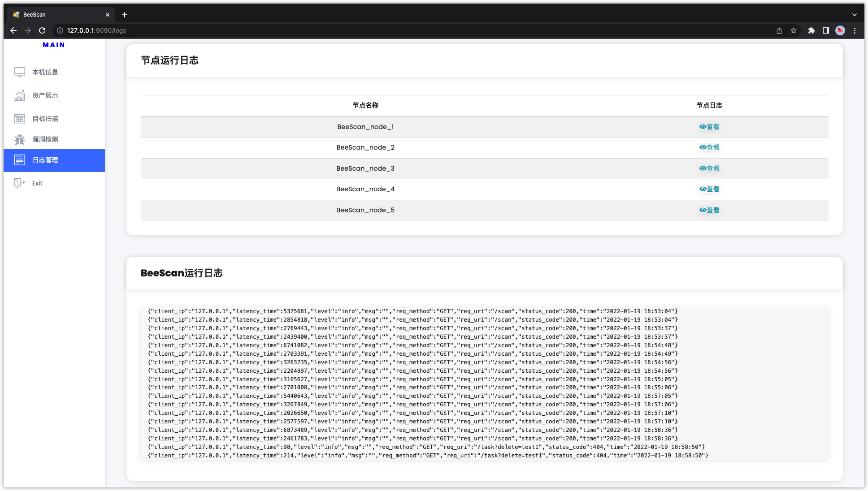Click the 资产展示 chart icon
868x491 pixels.
(20, 95)
